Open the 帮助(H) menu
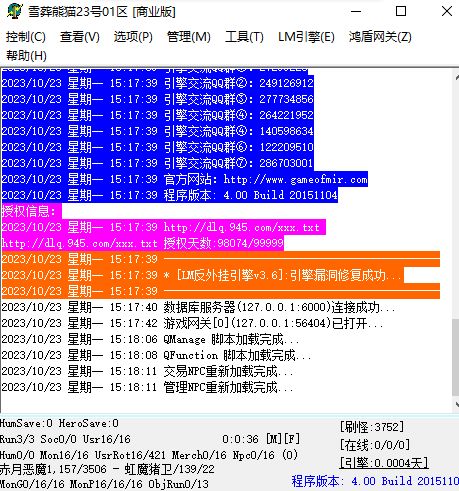The height and width of the screenshot is (491, 459). click(x=26, y=55)
